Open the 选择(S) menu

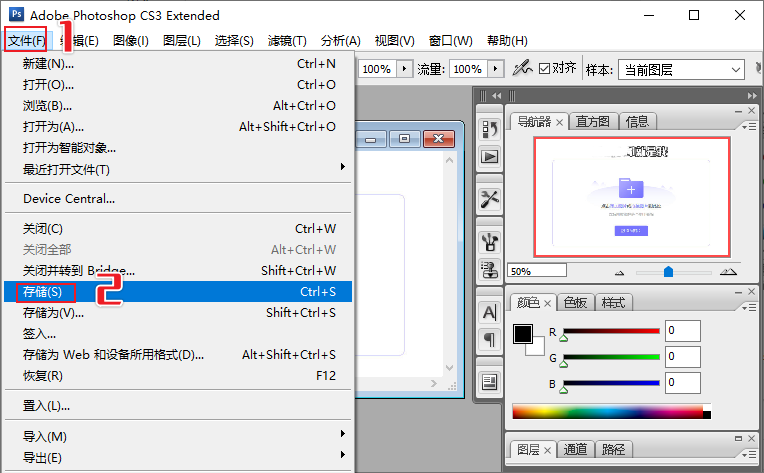coord(234,41)
